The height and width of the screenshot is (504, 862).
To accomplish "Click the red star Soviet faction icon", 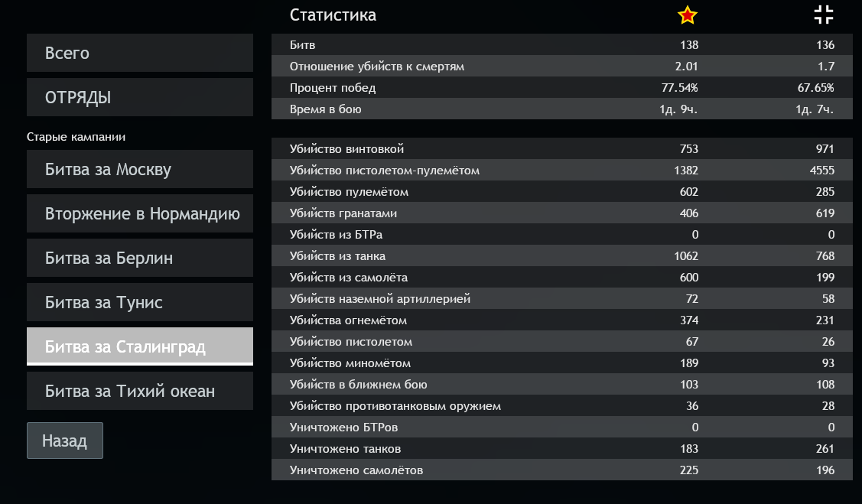I will (x=688, y=15).
